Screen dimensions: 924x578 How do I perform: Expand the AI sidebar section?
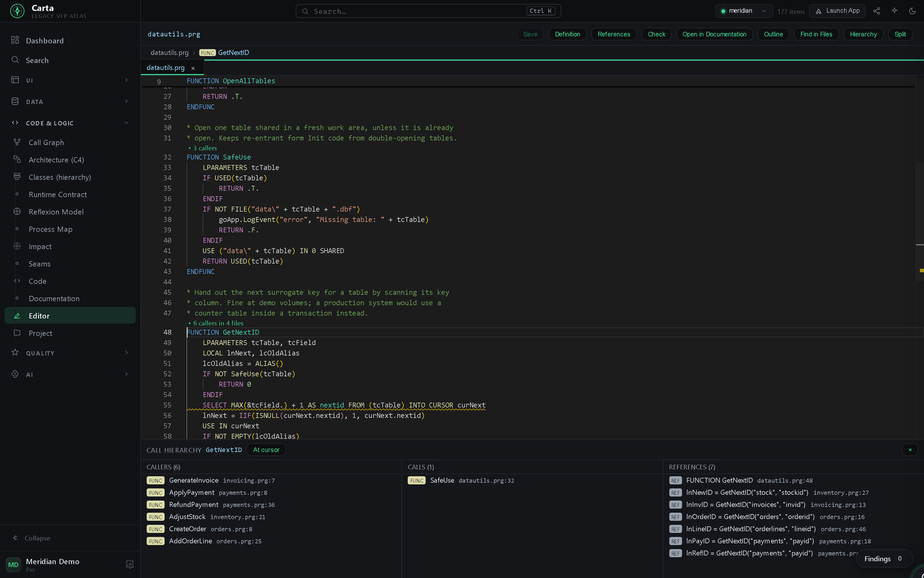(70, 374)
